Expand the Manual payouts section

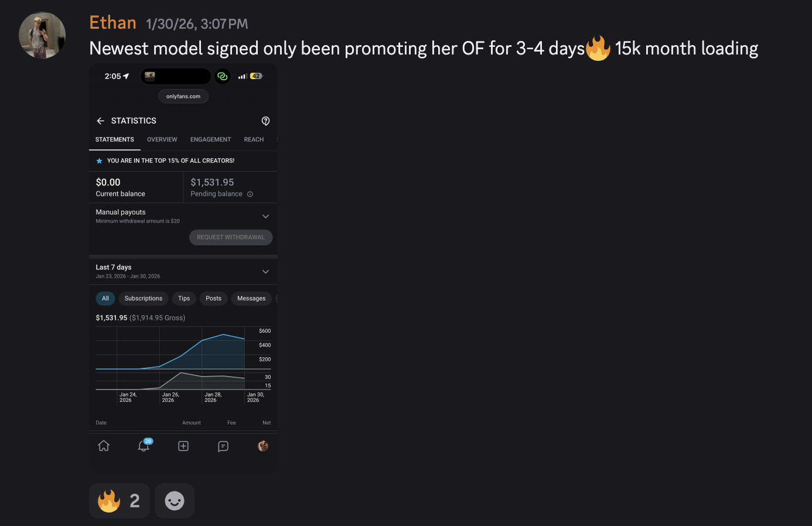click(x=265, y=216)
